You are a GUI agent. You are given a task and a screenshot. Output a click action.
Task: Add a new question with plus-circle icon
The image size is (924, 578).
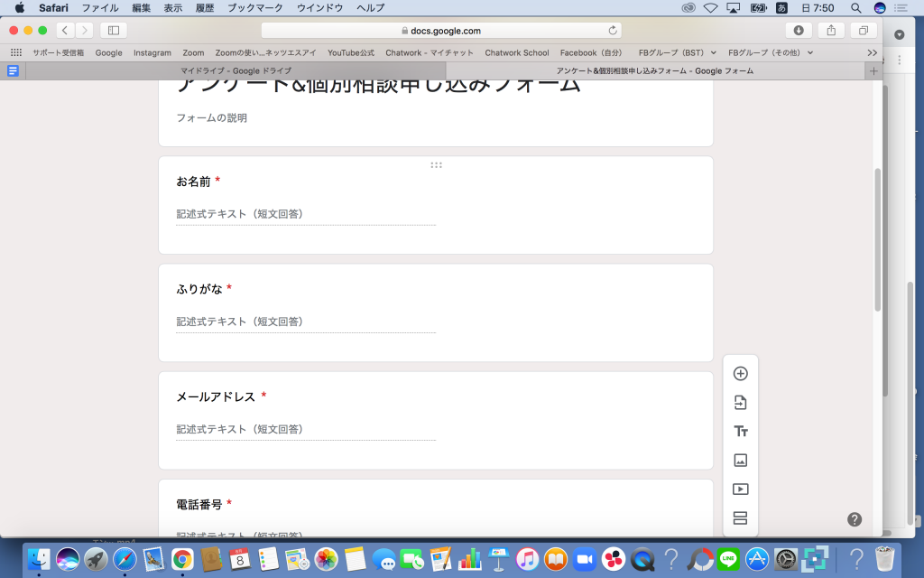740,373
